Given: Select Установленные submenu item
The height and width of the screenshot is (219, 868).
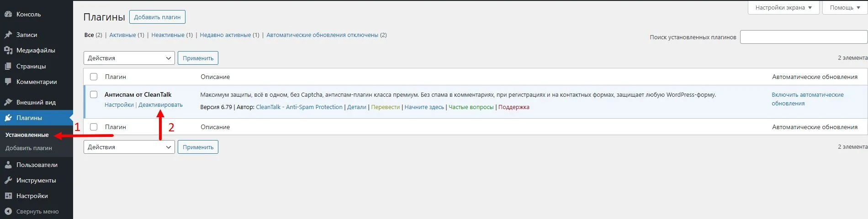Looking at the screenshot, I should click(x=27, y=135).
